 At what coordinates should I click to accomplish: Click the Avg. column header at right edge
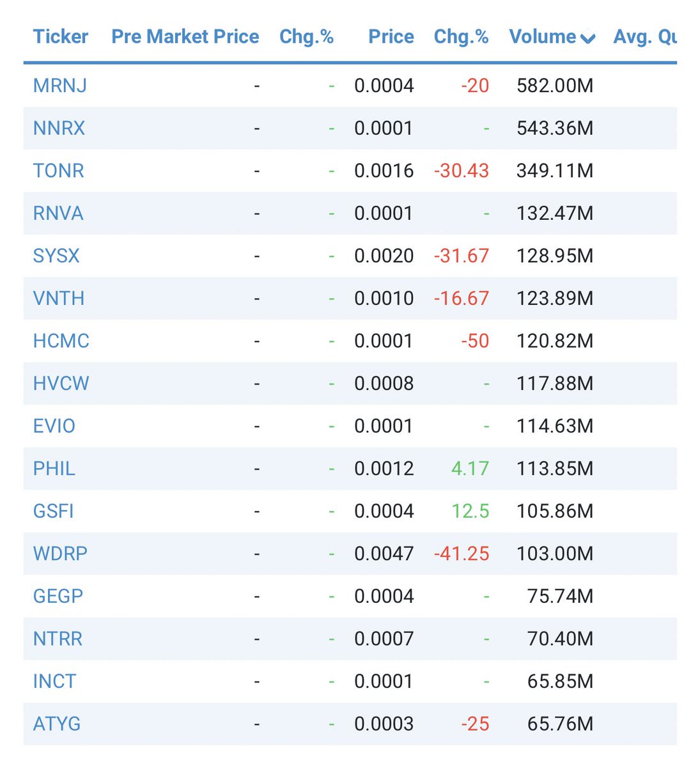pyautogui.click(x=644, y=36)
